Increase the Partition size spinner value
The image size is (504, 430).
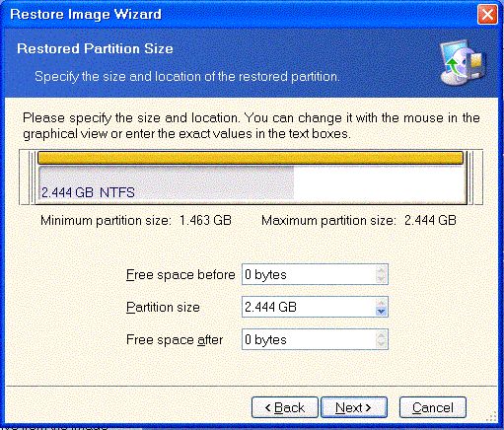(x=381, y=302)
